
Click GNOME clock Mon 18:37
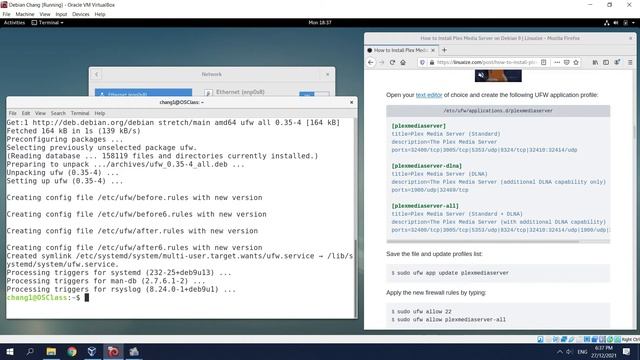320,23
